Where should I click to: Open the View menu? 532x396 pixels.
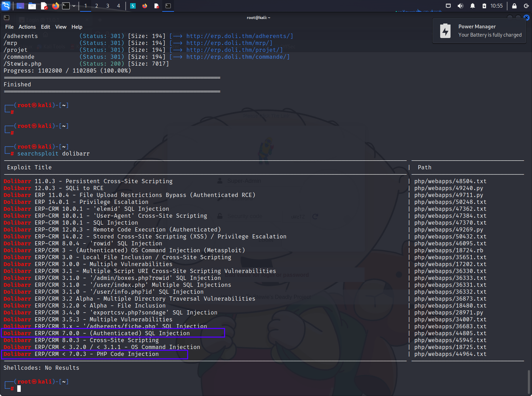coord(61,27)
